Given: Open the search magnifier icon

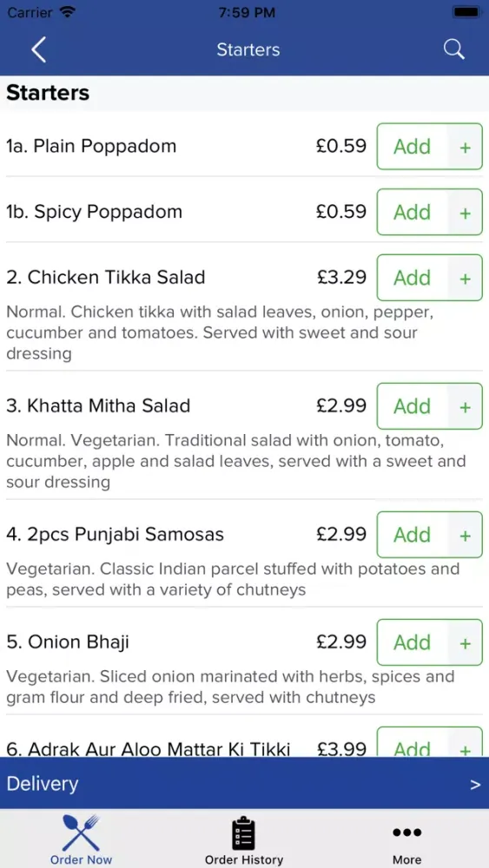Looking at the screenshot, I should click(453, 49).
